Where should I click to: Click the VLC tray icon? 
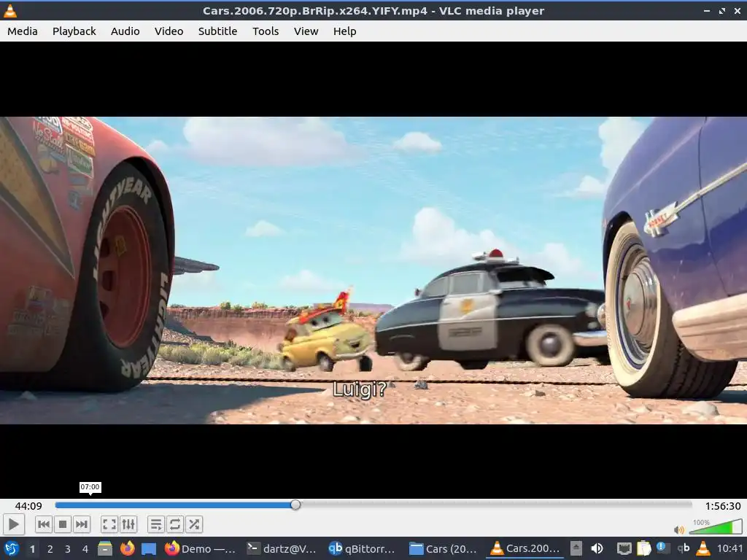[703, 548]
